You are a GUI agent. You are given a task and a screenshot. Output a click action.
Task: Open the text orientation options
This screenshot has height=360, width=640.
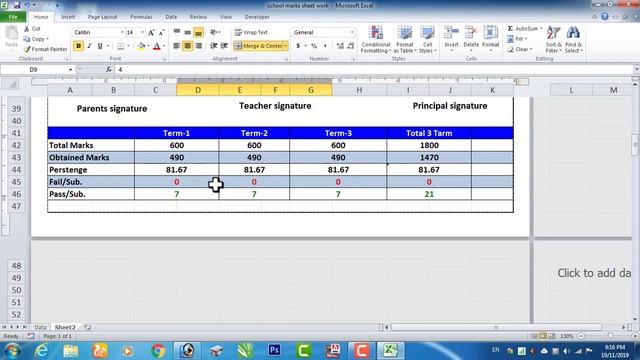tap(215, 32)
